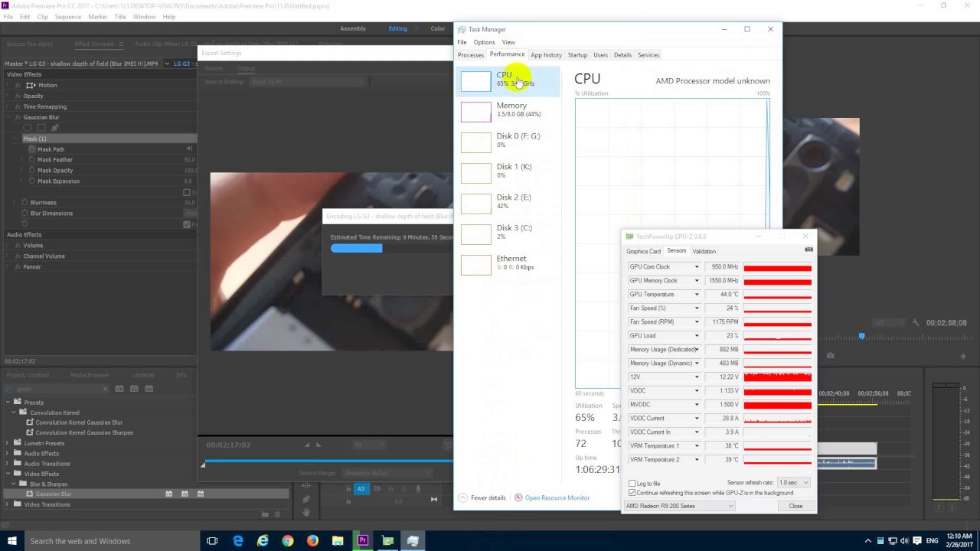Toggle the Blurriness stopwatch icon
Image resolution: width=980 pixels, height=551 pixels.
(24, 203)
